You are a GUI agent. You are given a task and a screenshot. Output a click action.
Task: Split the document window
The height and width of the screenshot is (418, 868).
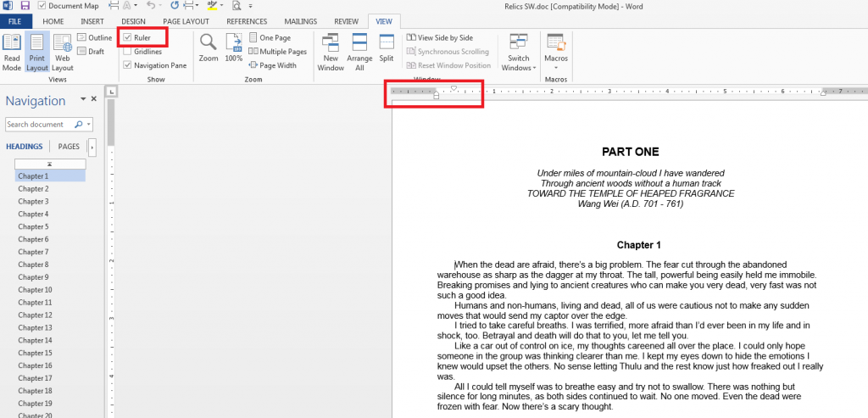(387, 47)
